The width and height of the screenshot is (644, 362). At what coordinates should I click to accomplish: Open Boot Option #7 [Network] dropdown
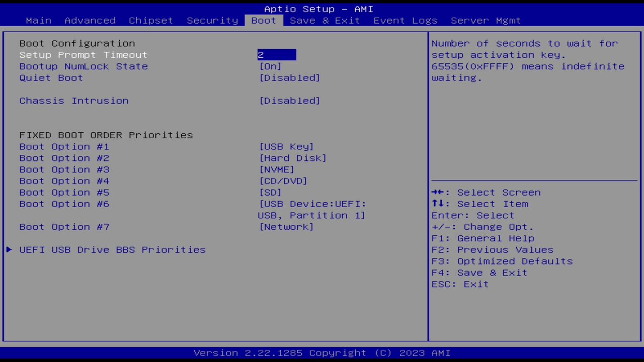[x=286, y=227]
